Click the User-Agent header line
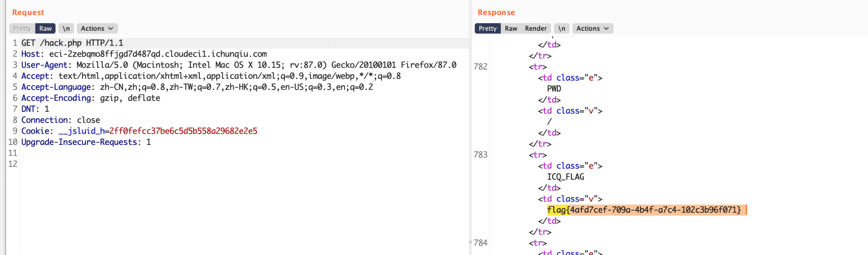Viewport: 868px width, 255px height. pos(239,65)
